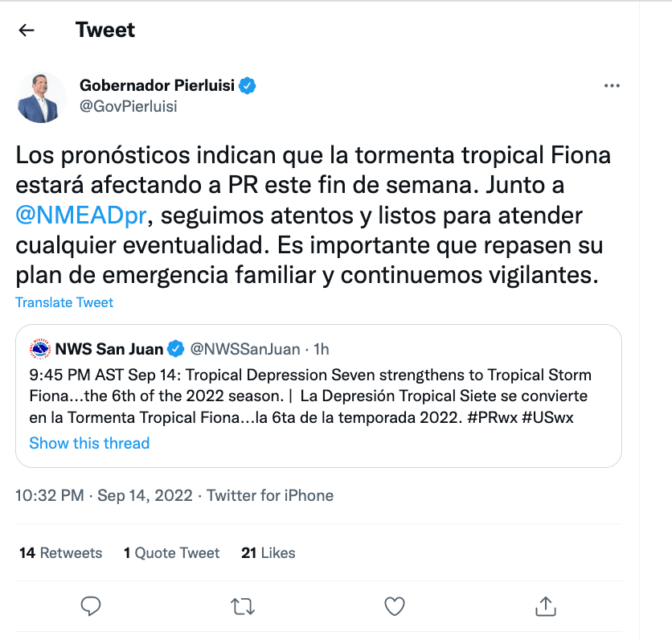Click the reply speech bubble icon

point(91,605)
